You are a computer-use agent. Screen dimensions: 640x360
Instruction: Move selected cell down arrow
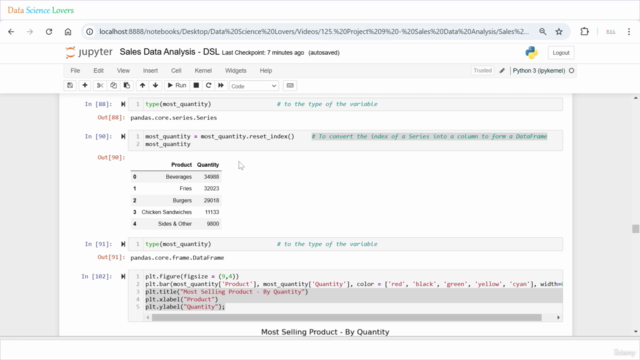[156, 85]
